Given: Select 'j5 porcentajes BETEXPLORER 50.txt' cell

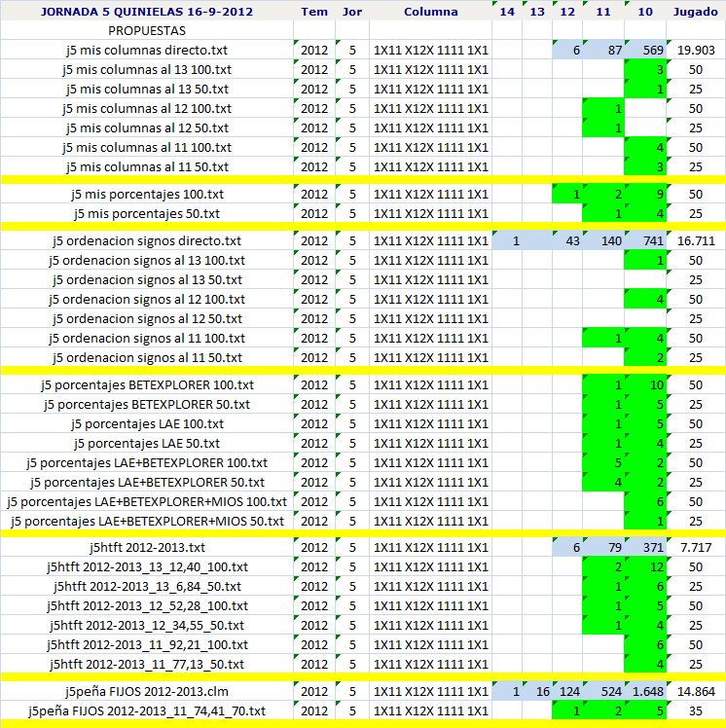Looking at the screenshot, I should pos(147,405).
